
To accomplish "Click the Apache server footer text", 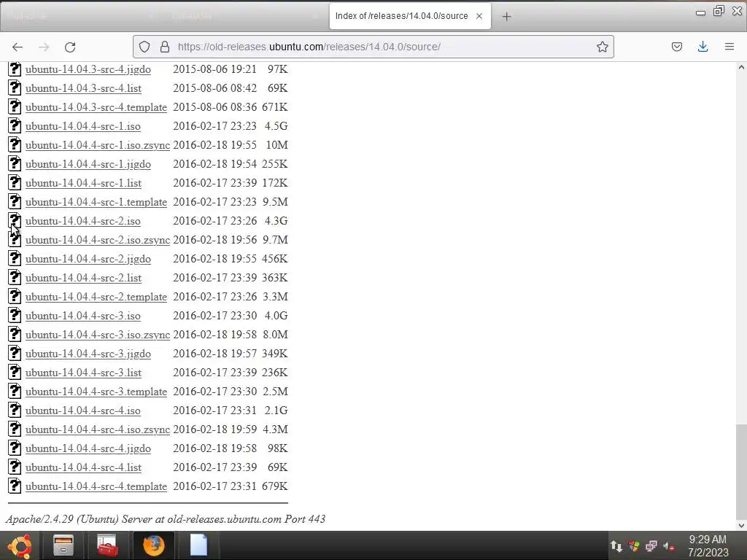I will [166, 519].
